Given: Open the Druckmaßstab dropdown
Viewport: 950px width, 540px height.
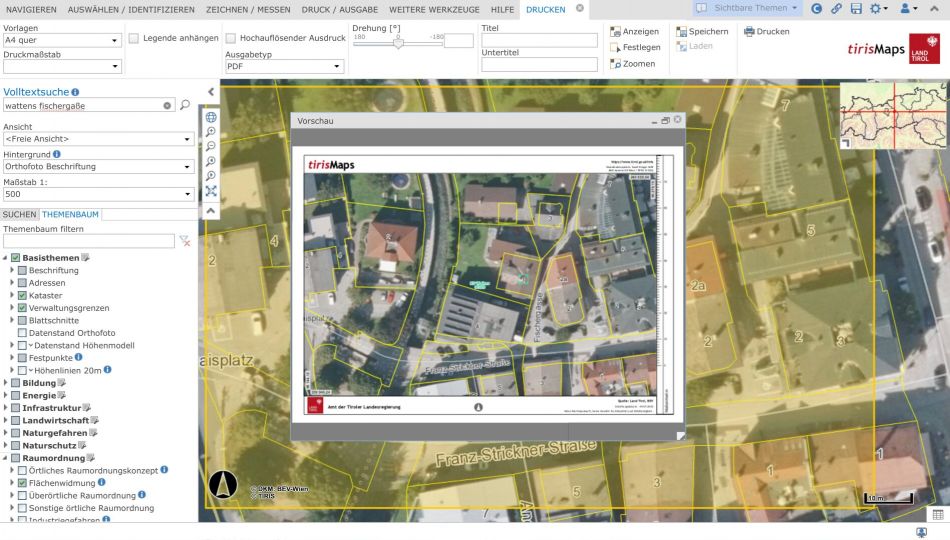Looking at the screenshot, I should [62, 66].
